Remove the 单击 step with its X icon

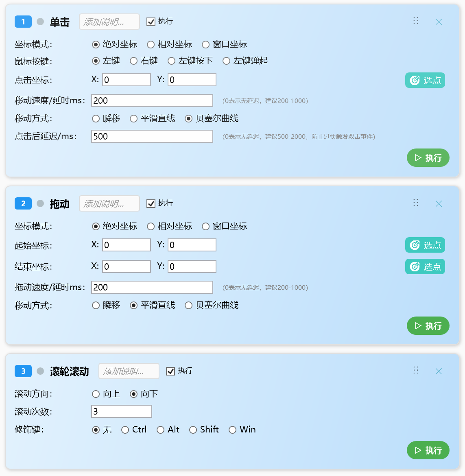coord(439,22)
